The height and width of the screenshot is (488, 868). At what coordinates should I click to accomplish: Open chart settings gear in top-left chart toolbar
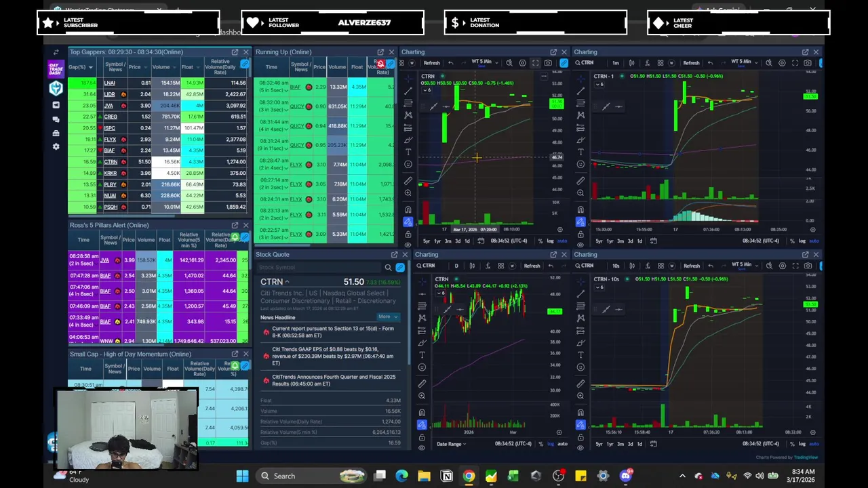coord(522,63)
